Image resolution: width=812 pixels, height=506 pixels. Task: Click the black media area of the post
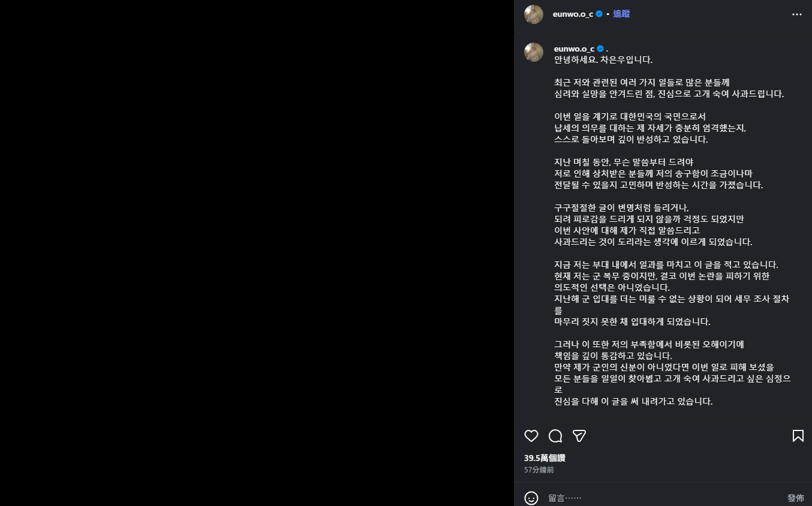(x=257, y=253)
